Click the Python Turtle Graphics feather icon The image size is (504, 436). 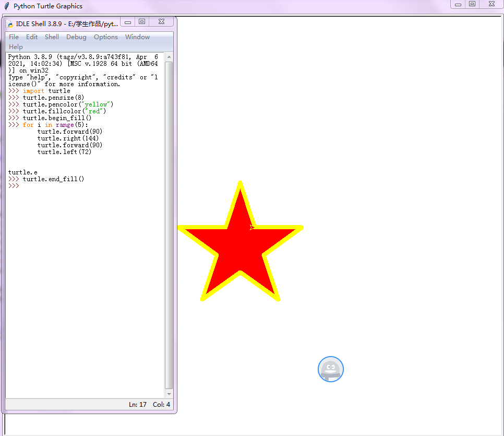click(6, 6)
